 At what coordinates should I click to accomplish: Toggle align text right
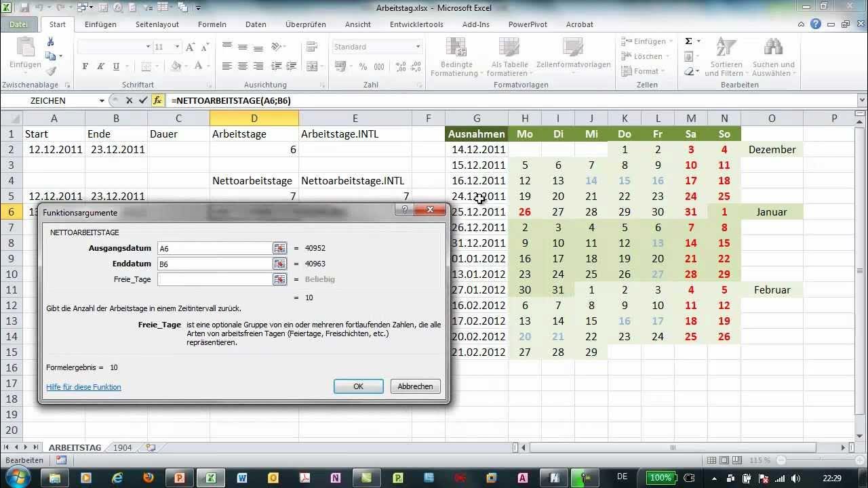click(x=258, y=66)
